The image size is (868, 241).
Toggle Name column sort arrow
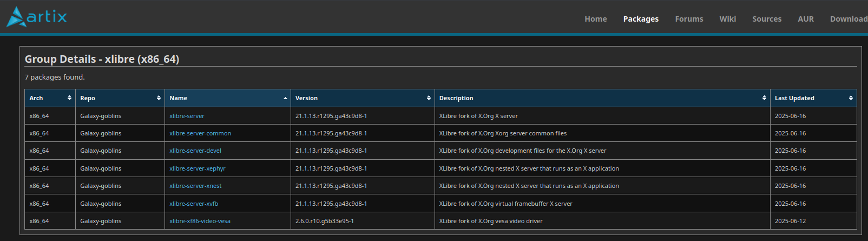[285, 98]
